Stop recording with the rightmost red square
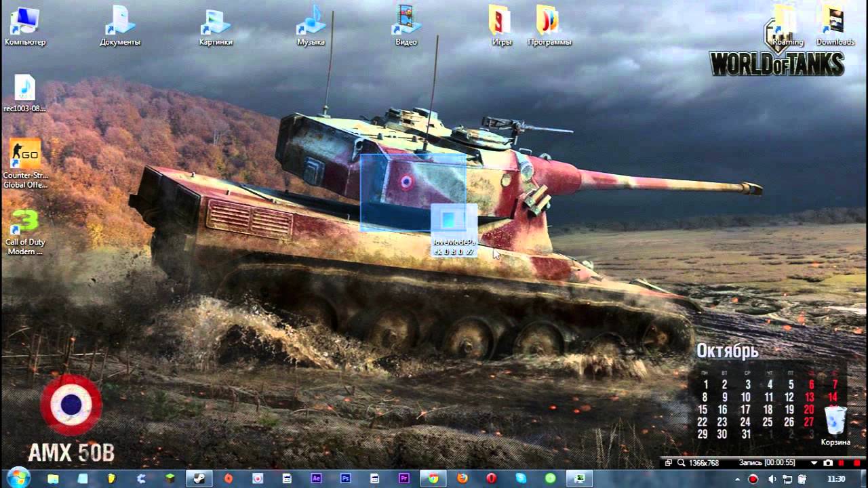This screenshot has height=488, width=868. pyautogui.click(x=857, y=463)
